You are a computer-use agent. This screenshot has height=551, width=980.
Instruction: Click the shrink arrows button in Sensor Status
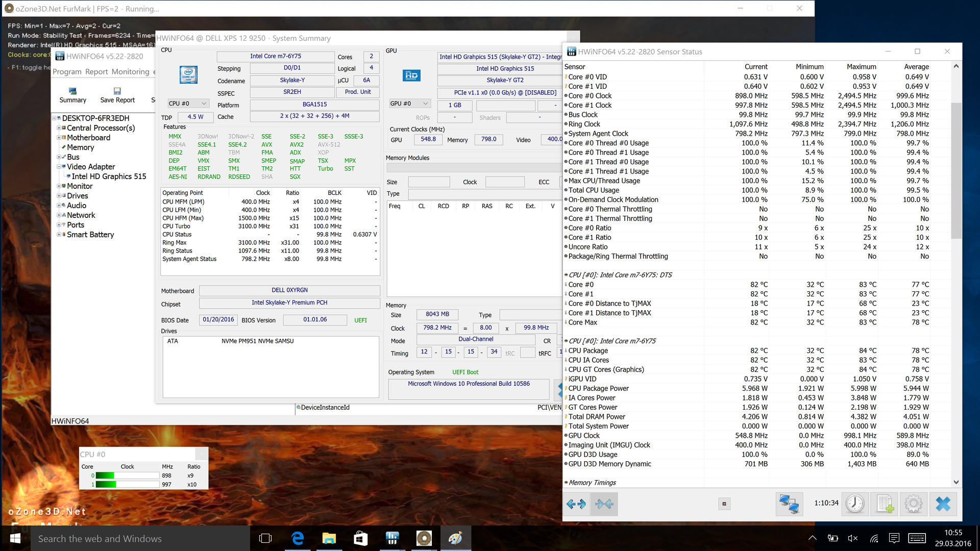pos(604,504)
